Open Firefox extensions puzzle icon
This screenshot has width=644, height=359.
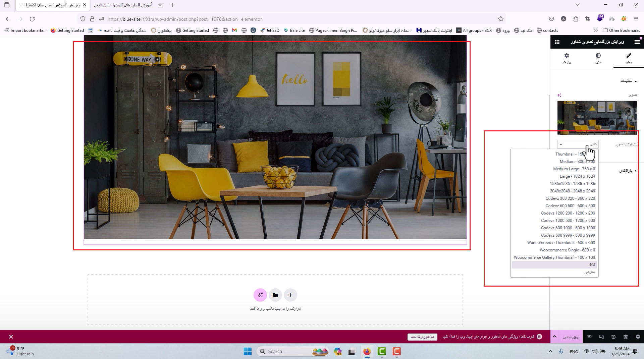tap(576, 19)
